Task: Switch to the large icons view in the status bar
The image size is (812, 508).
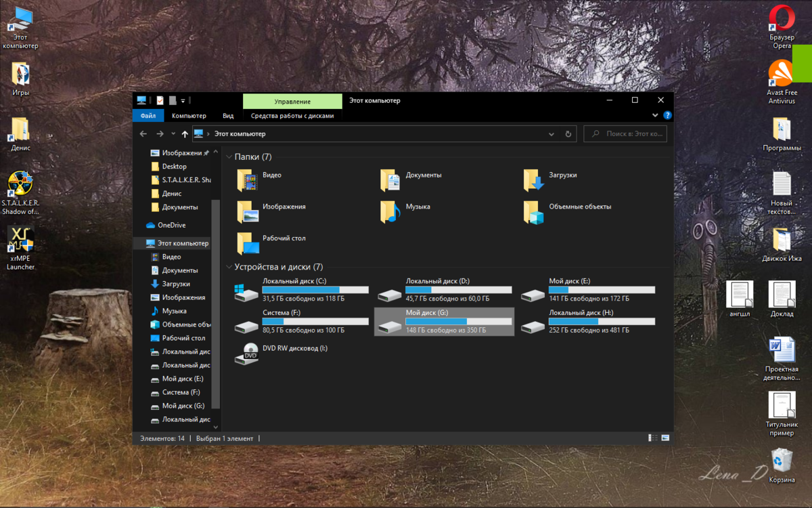Action: 665,438
